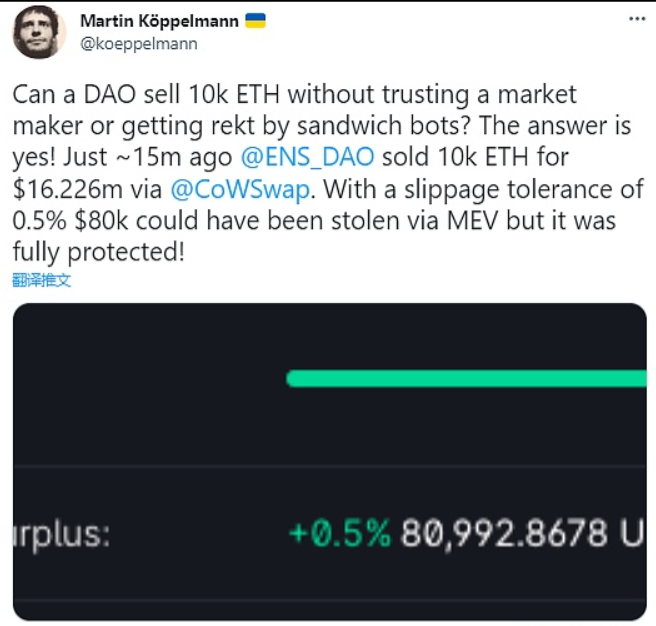Open the tweet's three-dot more menu
This screenshot has width=656, height=626.
pos(636,21)
